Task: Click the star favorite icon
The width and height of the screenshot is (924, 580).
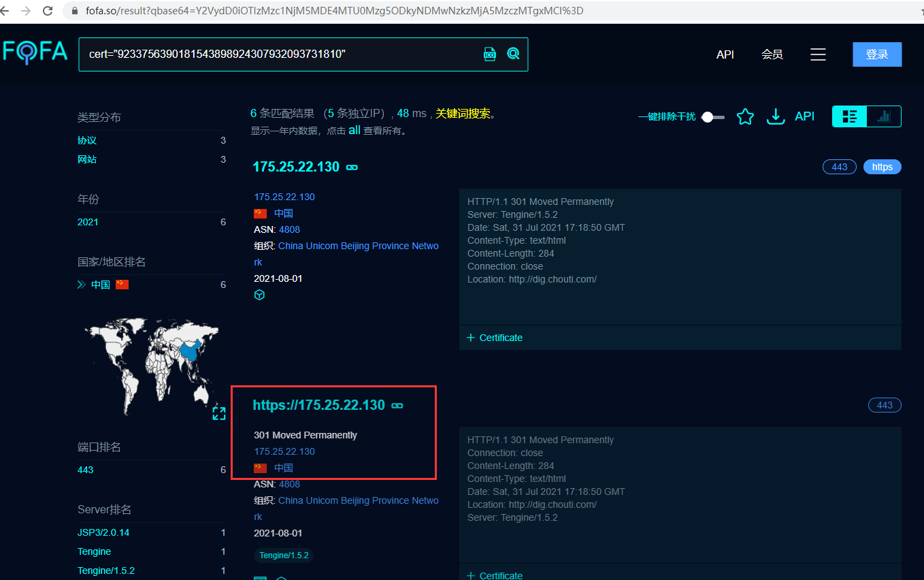Action: pyautogui.click(x=745, y=116)
